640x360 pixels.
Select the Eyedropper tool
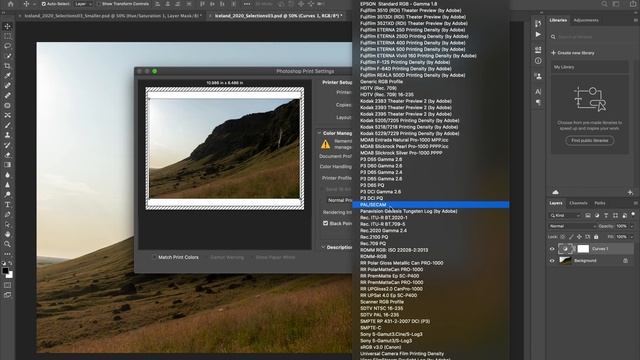pos(7,76)
